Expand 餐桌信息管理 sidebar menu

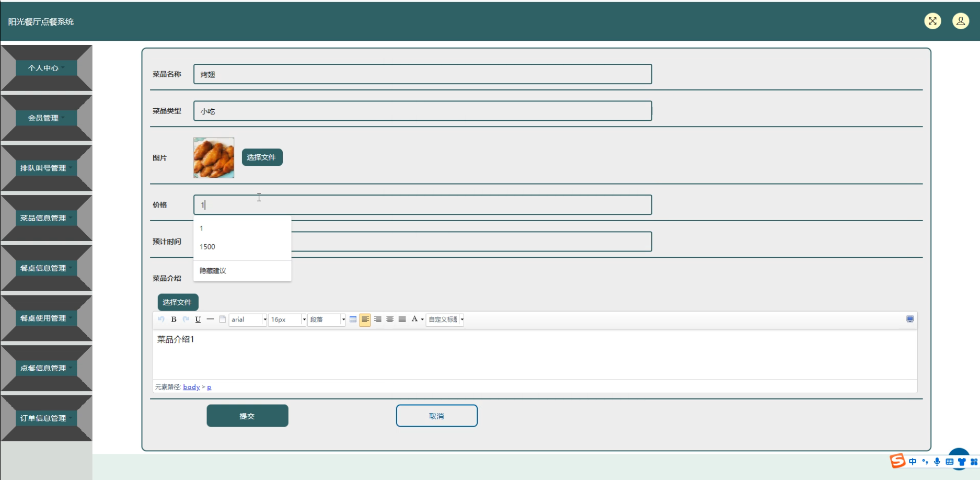click(47, 268)
